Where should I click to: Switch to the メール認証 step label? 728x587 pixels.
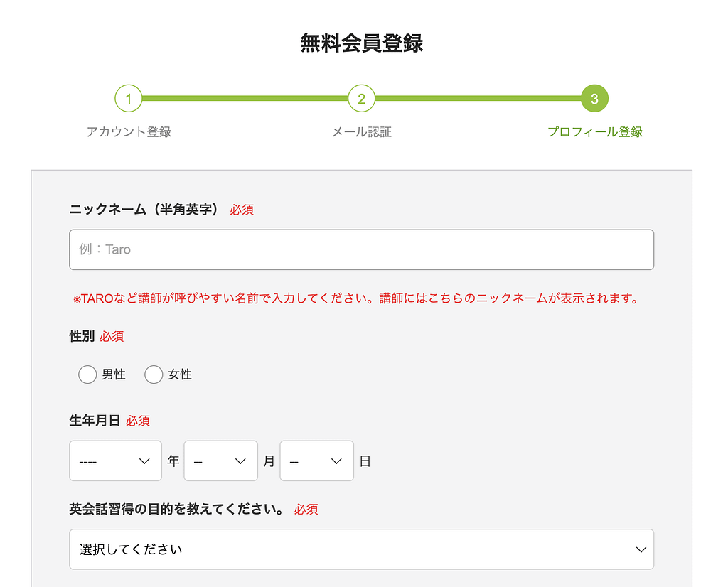point(361,131)
